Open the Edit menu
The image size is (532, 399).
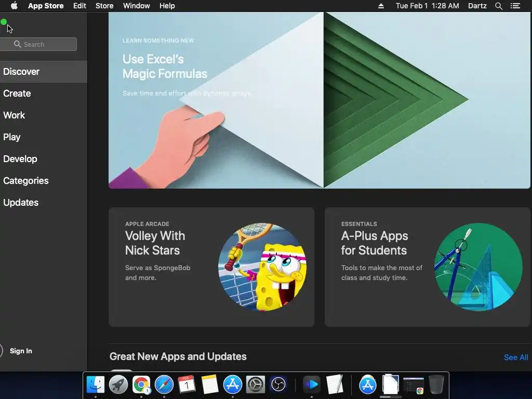tap(79, 6)
